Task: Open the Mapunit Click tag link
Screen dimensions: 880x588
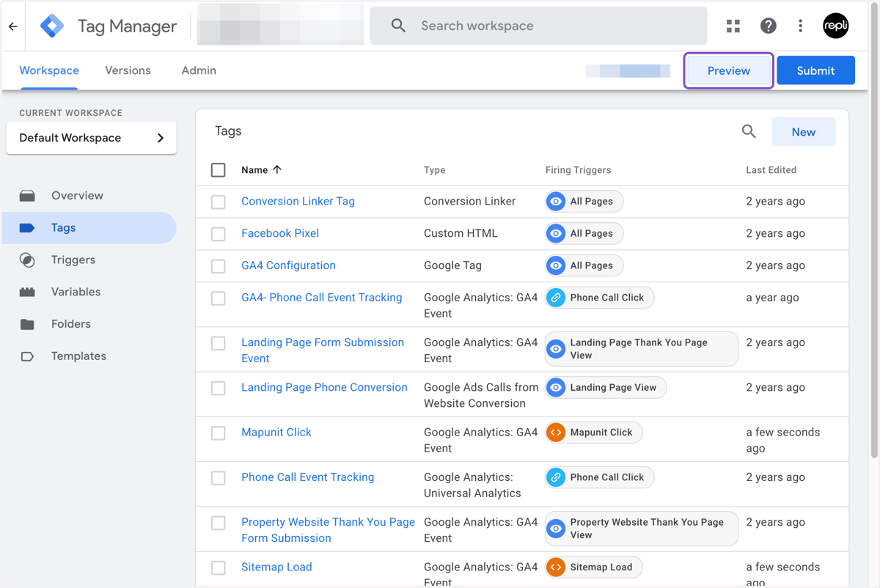Action: (x=276, y=433)
